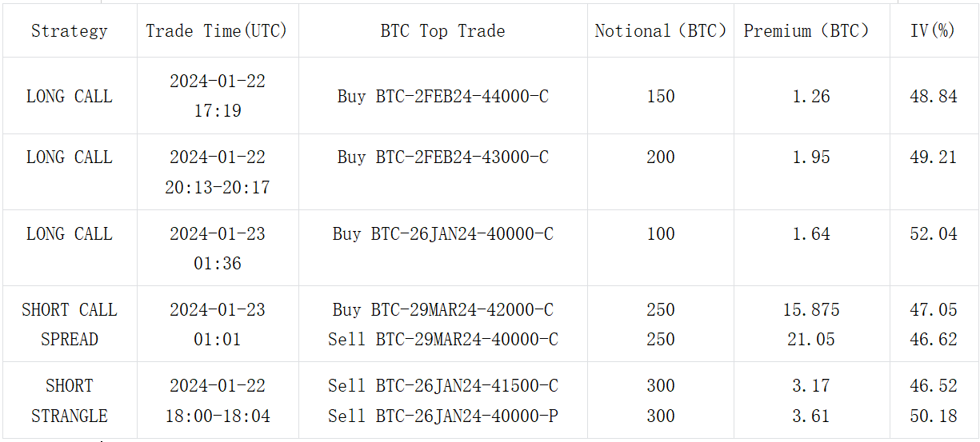Click the Notional (BTC) column header

pos(661,31)
